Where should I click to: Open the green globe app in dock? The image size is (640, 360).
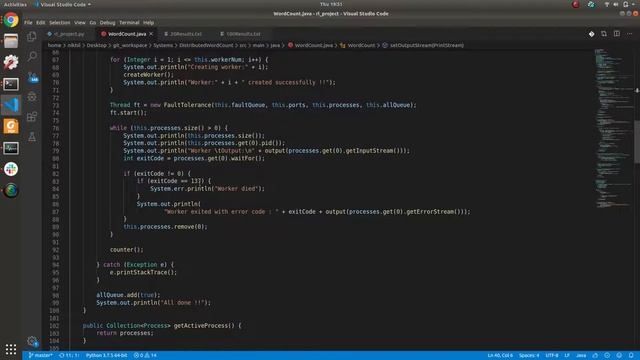pos(11,190)
